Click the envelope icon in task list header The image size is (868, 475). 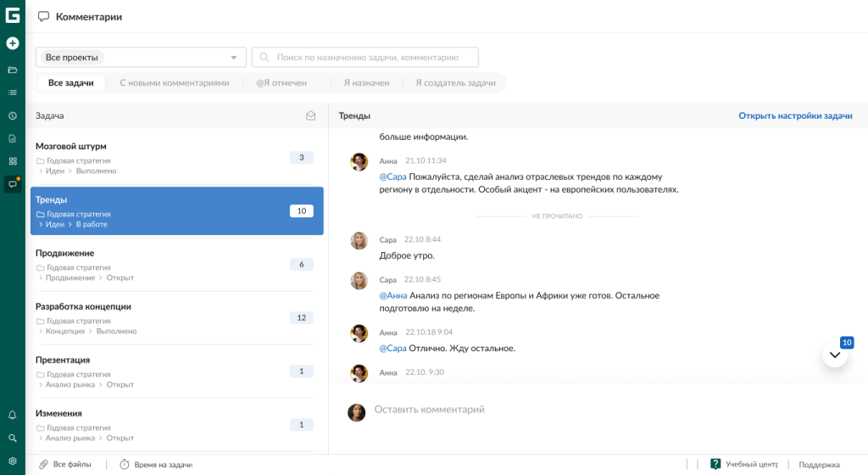(311, 116)
